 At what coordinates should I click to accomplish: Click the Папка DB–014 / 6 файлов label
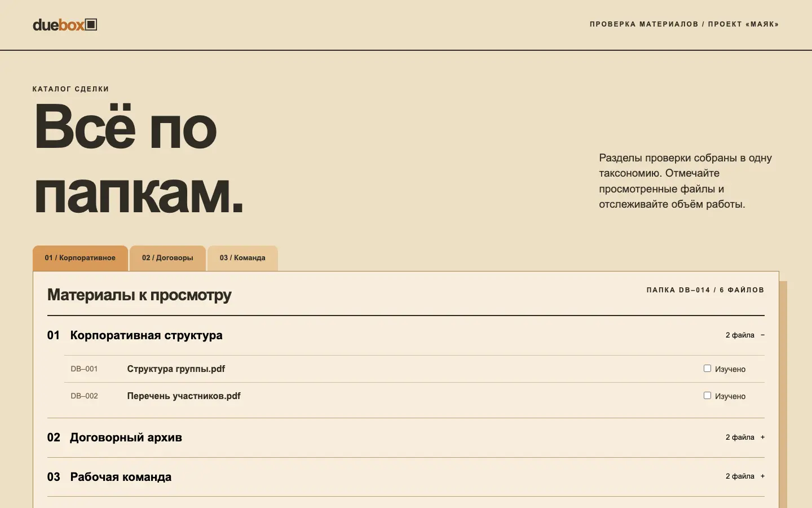tap(705, 290)
